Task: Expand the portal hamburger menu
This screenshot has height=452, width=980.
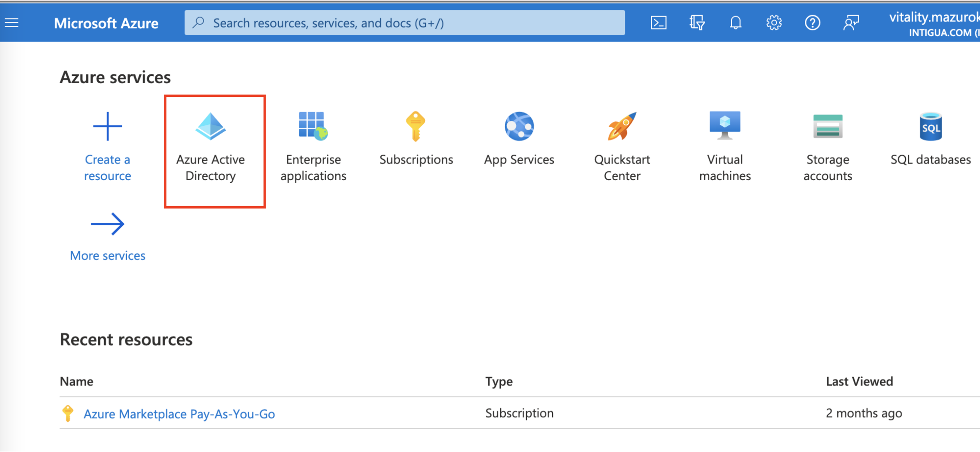Action: tap(11, 23)
